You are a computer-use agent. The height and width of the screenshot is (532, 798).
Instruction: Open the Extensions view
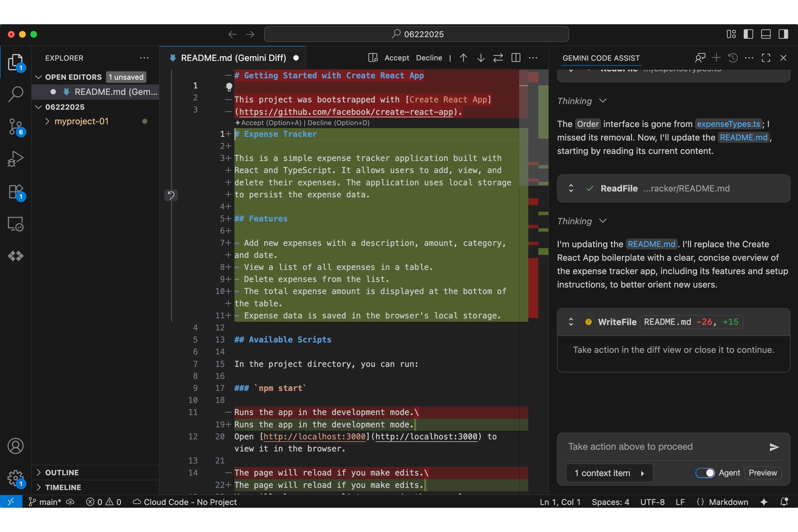tap(16, 192)
